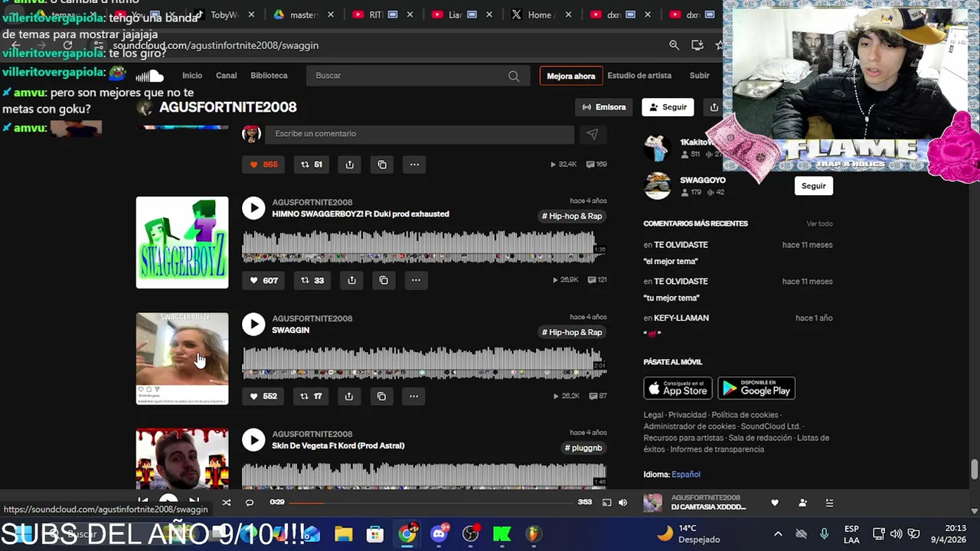The image size is (980, 551).
Task: Open Discord from the taskbar
Action: [x=439, y=533]
